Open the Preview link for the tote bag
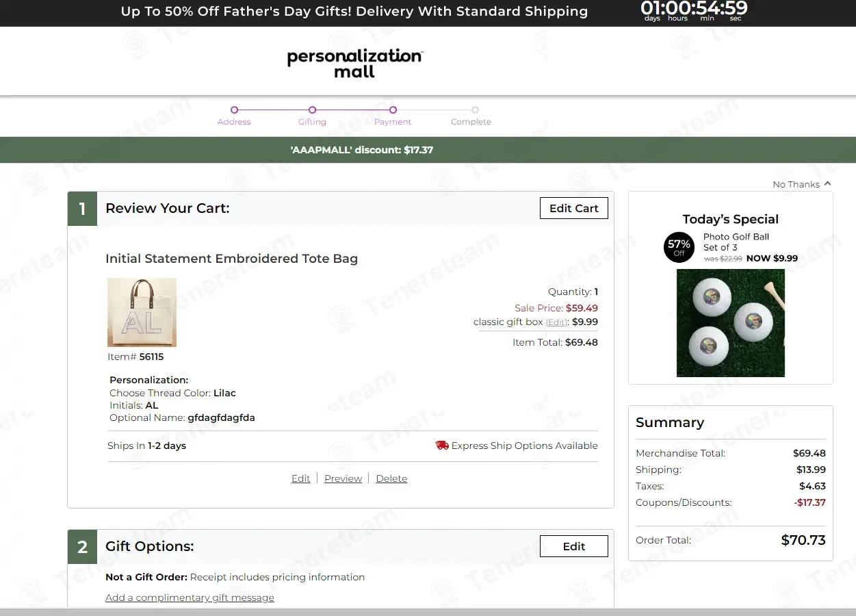Screen dimensions: 856x616 (x=343, y=478)
